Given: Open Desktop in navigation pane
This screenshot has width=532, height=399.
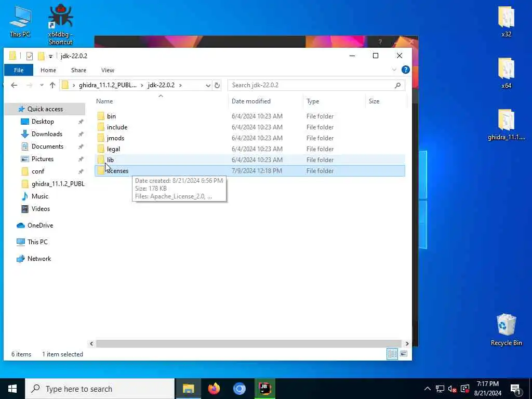Looking at the screenshot, I should [x=43, y=122].
